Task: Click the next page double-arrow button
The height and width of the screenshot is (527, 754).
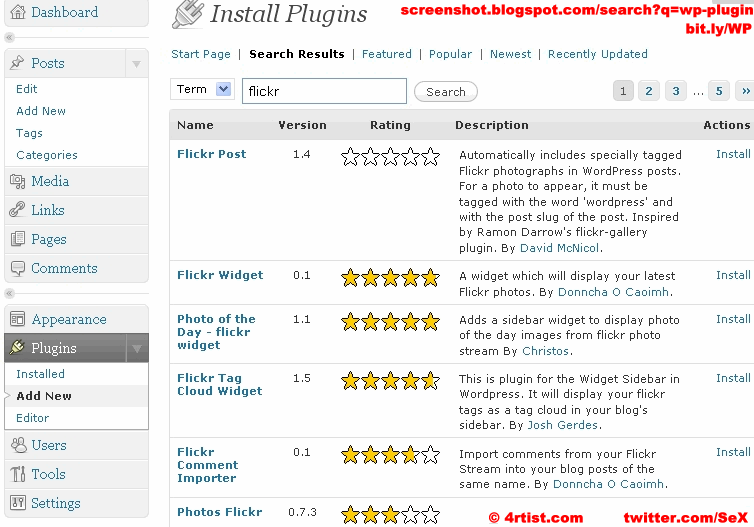Action: tap(745, 91)
